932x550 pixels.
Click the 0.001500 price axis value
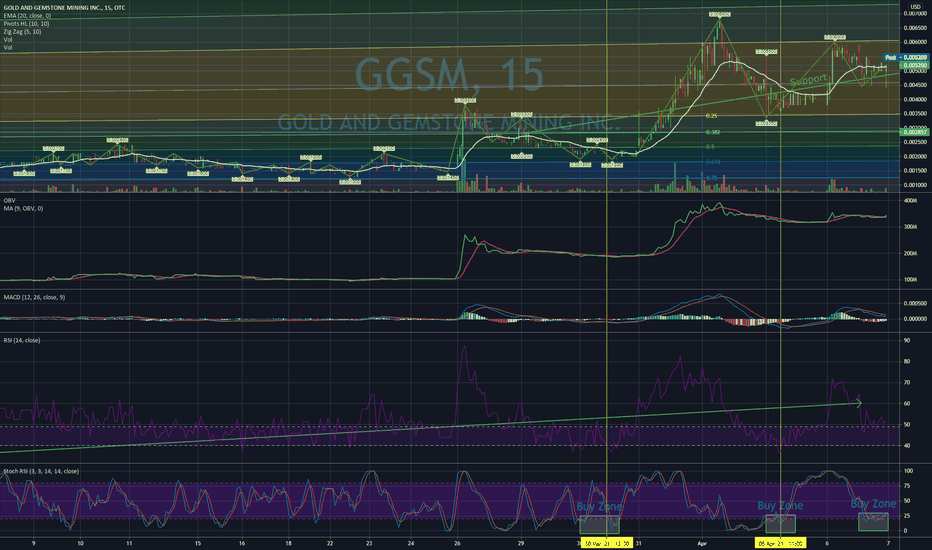(x=915, y=171)
